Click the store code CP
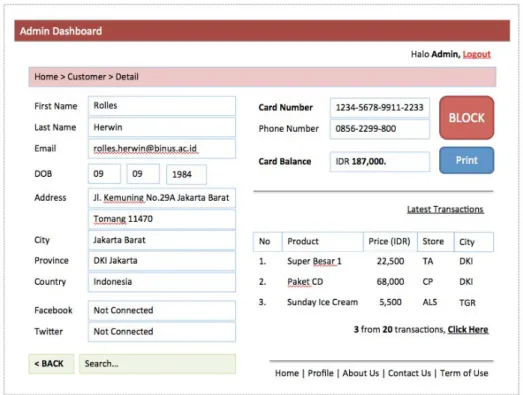 (x=428, y=282)
